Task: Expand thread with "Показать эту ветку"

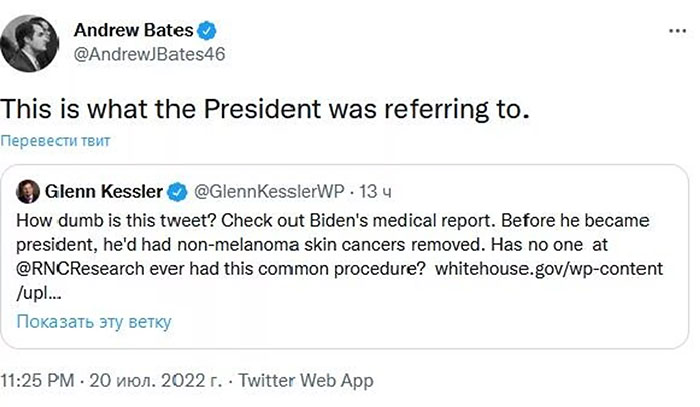Action: pos(94,322)
